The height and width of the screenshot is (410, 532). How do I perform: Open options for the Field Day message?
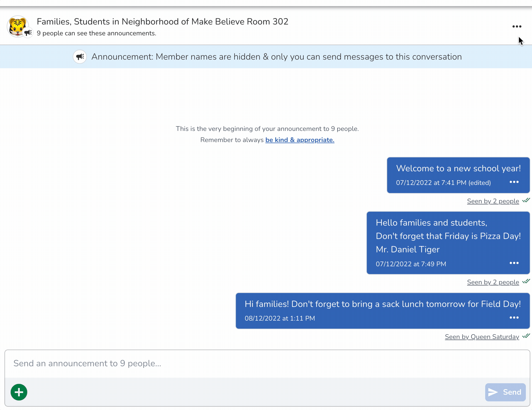[x=514, y=318]
